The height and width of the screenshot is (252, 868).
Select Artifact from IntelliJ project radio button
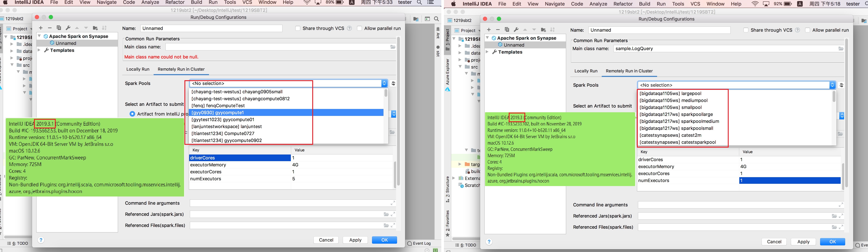[x=132, y=114]
